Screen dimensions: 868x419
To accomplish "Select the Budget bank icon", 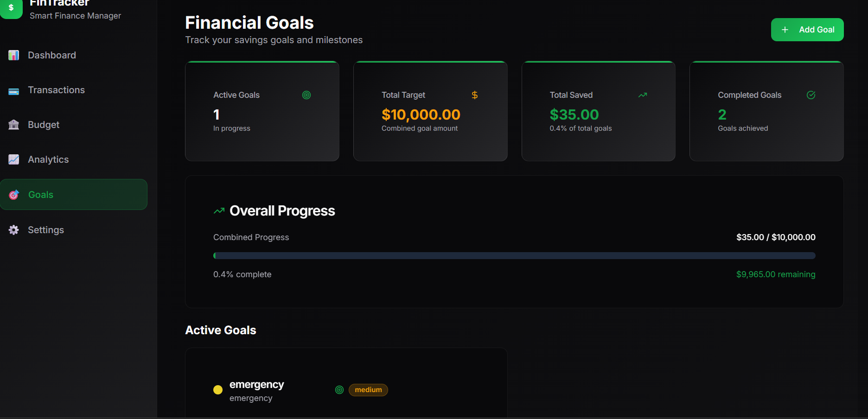I will pos(13,125).
